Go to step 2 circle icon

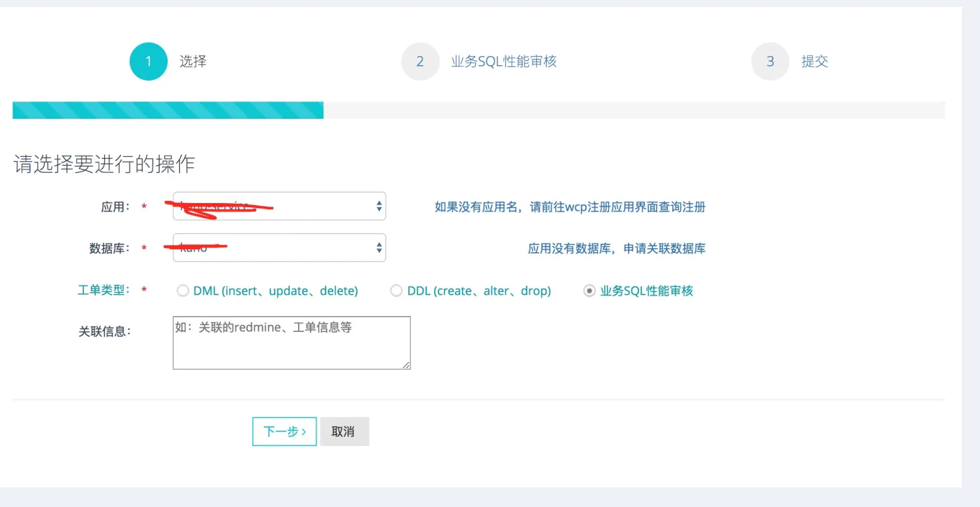point(420,62)
